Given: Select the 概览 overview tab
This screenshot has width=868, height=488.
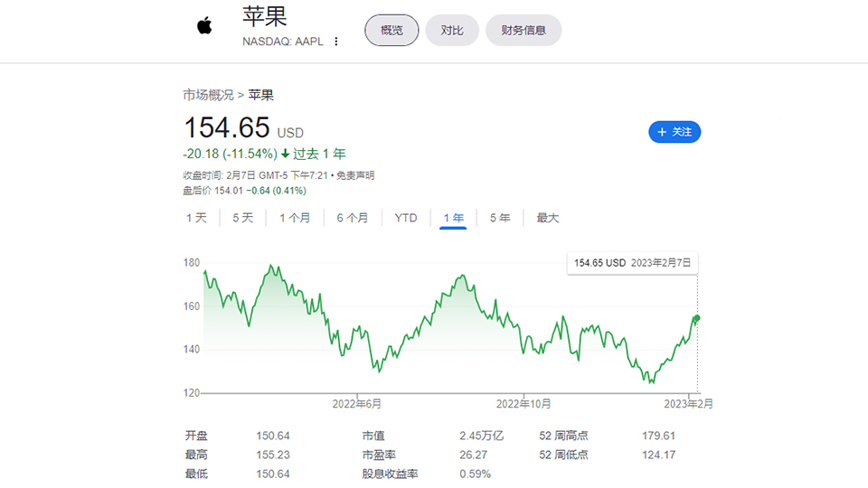Looking at the screenshot, I should pyautogui.click(x=392, y=31).
